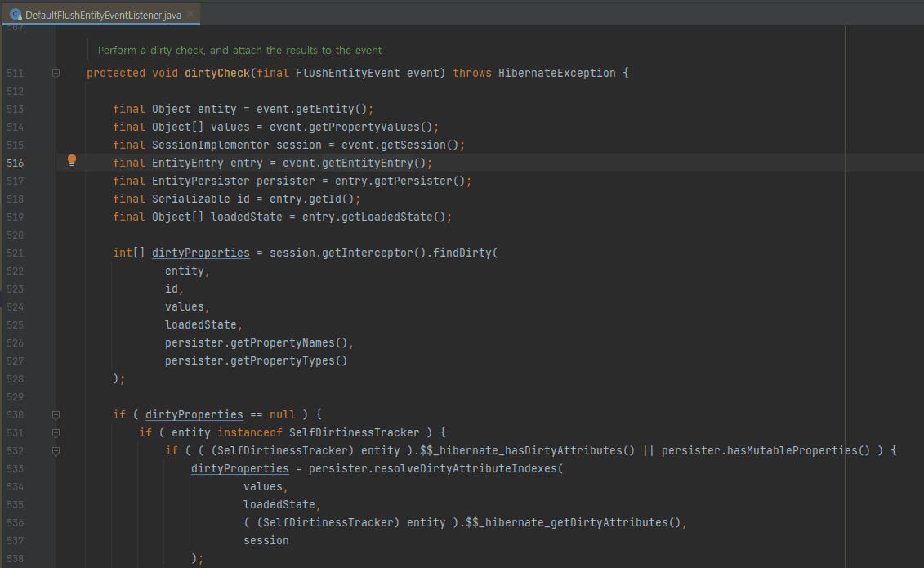The image size is (924, 568).
Task: Click getEntityEntry() on line 516
Action: (373, 163)
